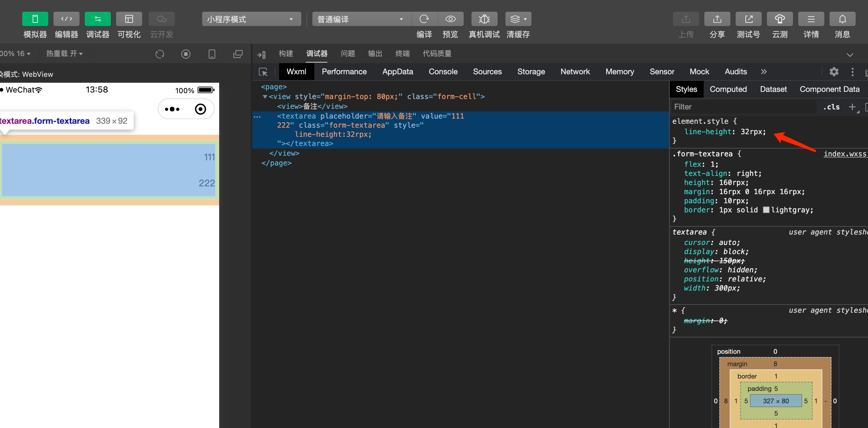Collapse the view.form-cell node triangle
Viewport: 868px width, 428px height.
(x=265, y=96)
